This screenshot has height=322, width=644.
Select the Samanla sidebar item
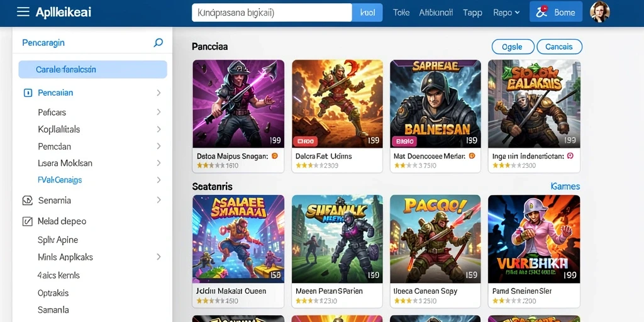pyautogui.click(x=53, y=310)
